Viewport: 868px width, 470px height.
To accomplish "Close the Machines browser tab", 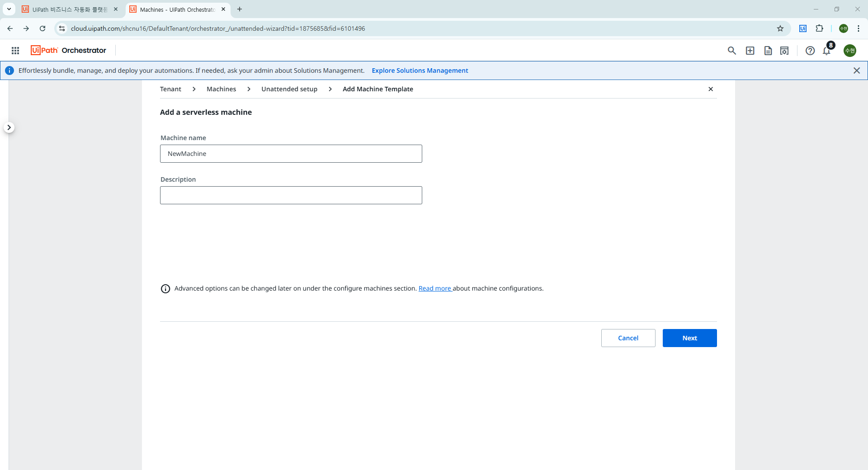I will tap(223, 9).
